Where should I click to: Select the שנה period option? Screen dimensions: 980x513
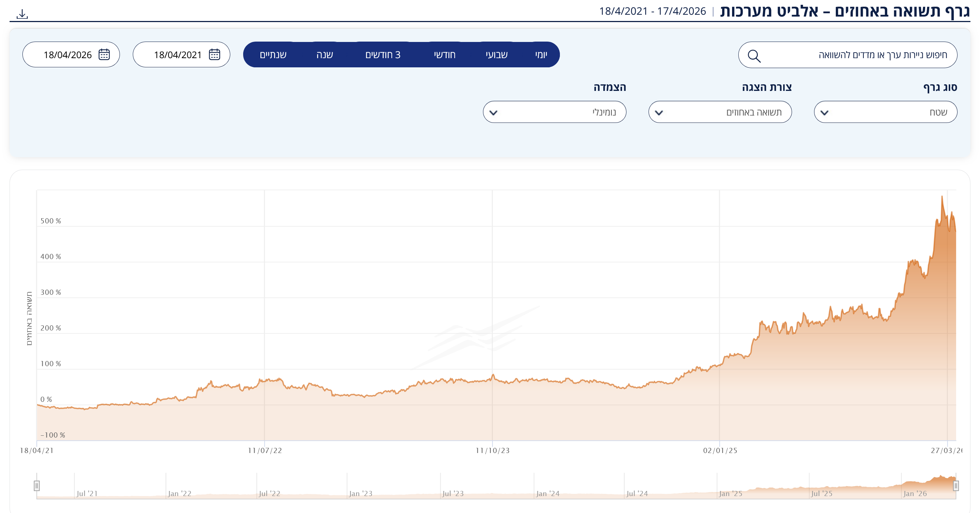(x=324, y=55)
